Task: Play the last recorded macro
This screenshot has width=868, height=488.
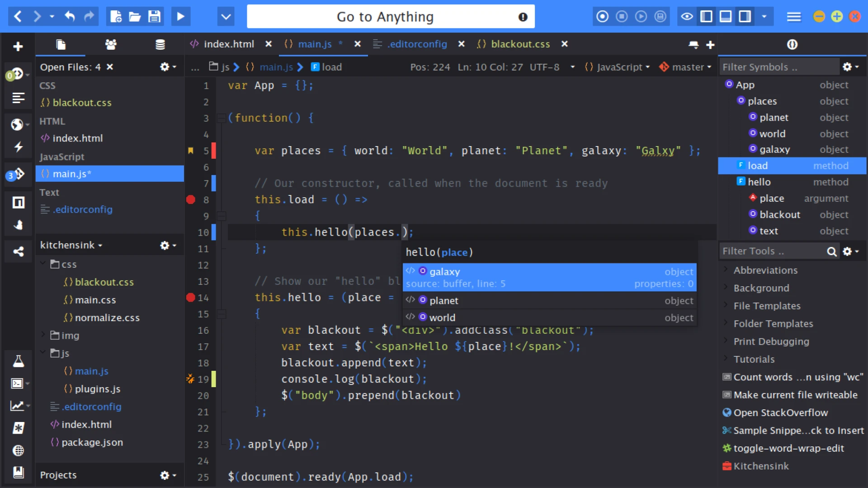Action: [641, 16]
